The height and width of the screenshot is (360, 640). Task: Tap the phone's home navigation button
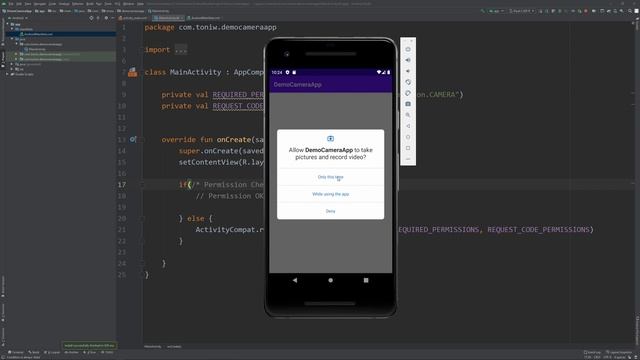coord(331,280)
